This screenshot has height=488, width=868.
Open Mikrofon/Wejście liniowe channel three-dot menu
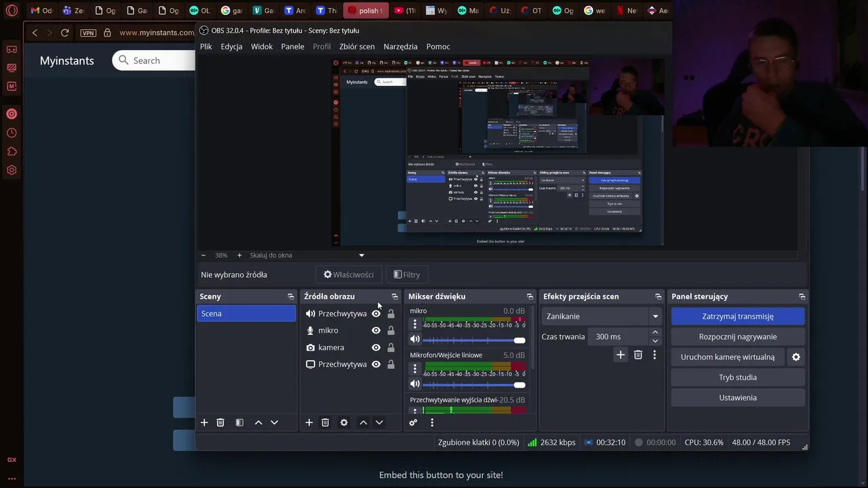pyautogui.click(x=415, y=369)
